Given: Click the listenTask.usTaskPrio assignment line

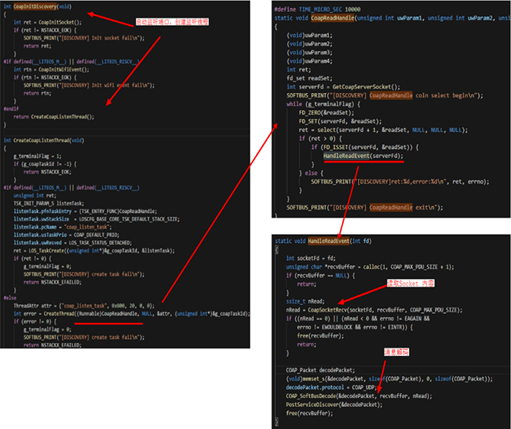Looking at the screenshot, I should 66,235.
